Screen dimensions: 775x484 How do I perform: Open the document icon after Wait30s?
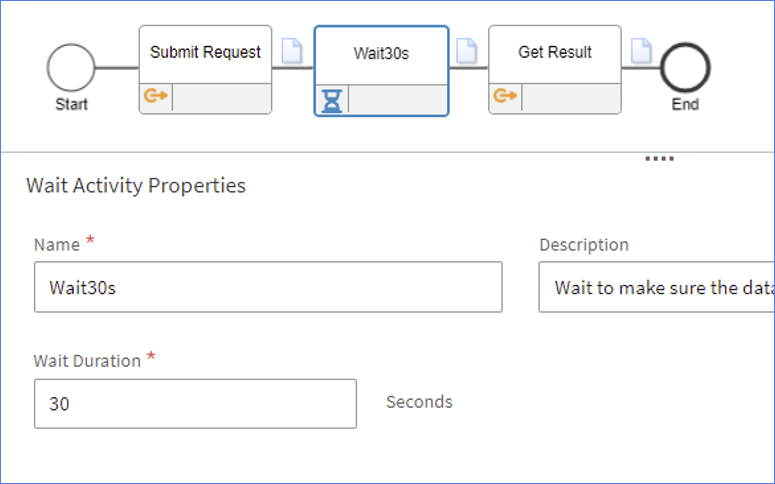click(466, 51)
